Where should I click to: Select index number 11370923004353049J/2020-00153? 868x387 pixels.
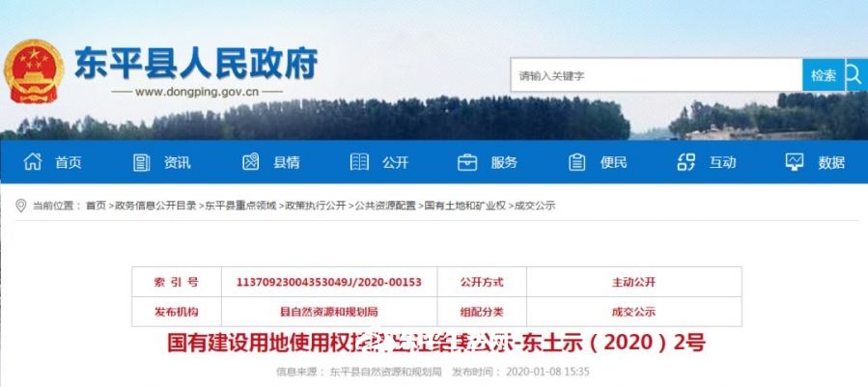329,282
